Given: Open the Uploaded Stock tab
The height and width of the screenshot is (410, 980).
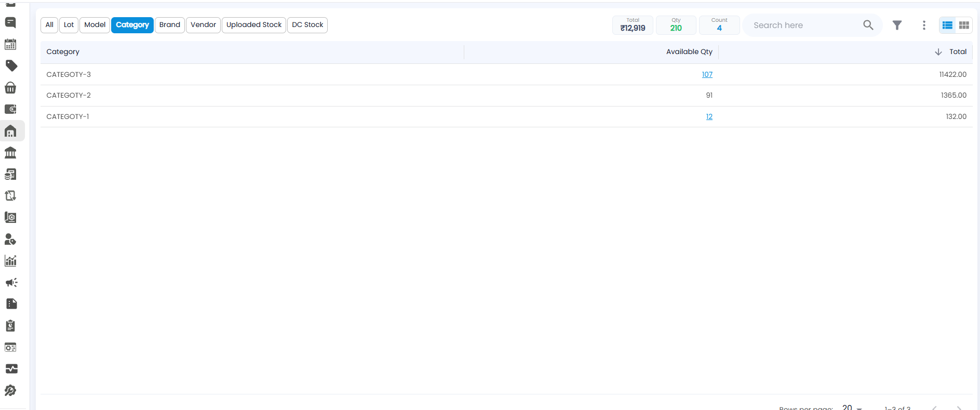Looking at the screenshot, I should pyautogui.click(x=254, y=25).
